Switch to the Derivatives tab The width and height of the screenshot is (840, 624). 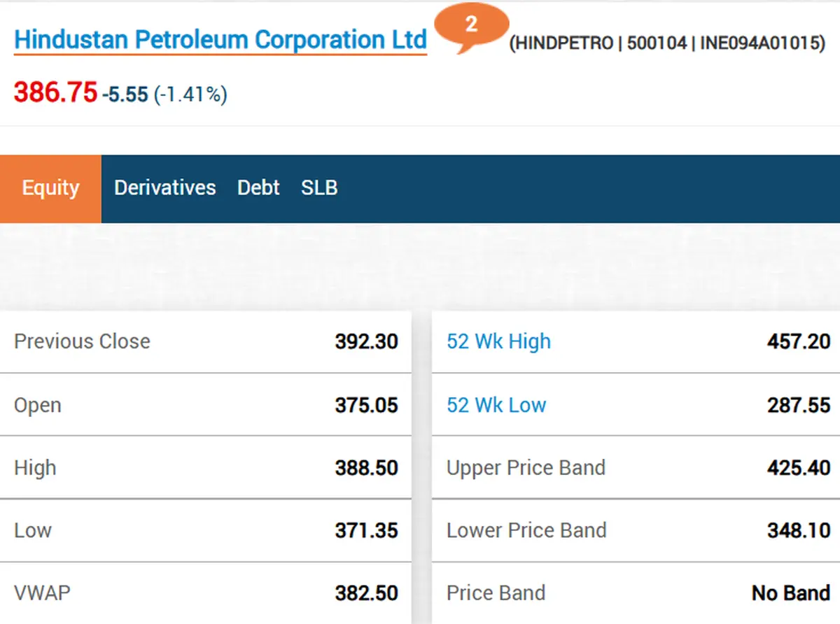point(164,188)
